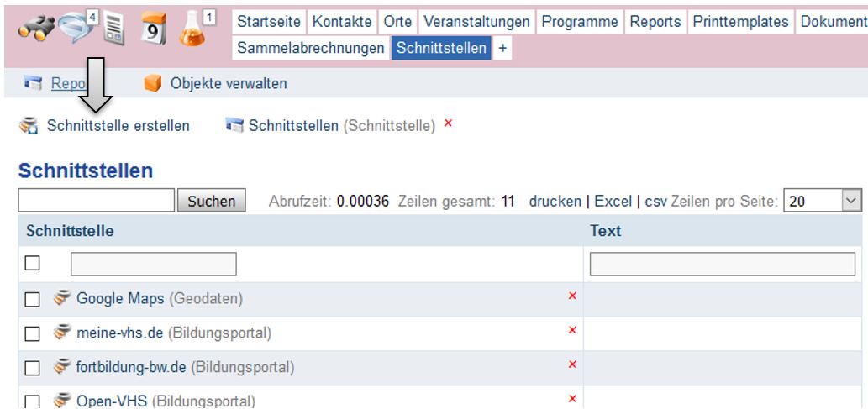
Task: Click the icon beside meine-vhs.de entry
Action: coord(63,333)
